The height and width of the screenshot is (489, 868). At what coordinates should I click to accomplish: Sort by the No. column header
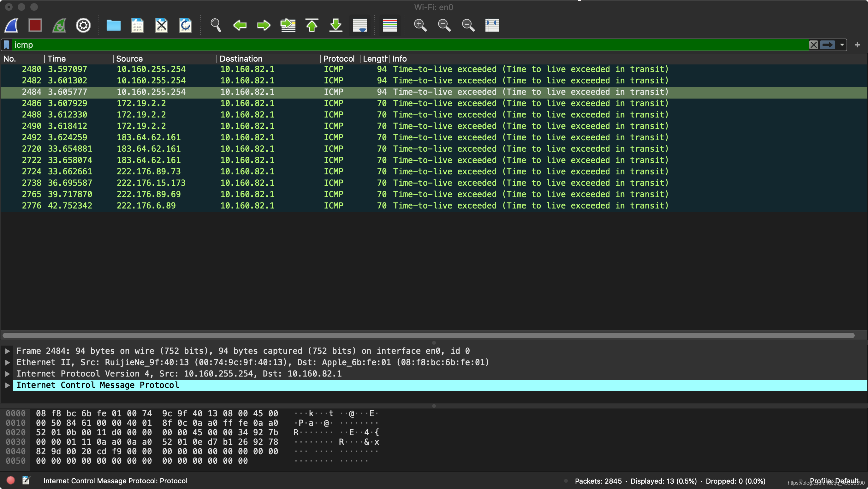tap(22, 59)
